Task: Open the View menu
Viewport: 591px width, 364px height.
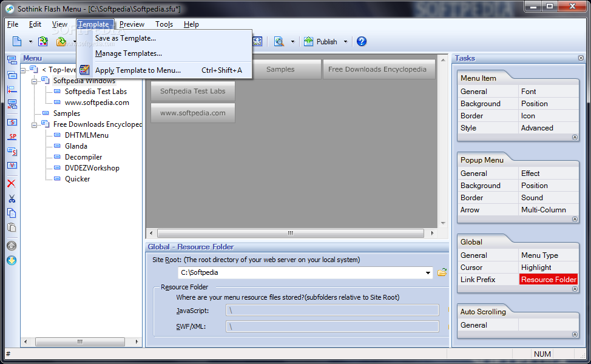Action: (x=59, y=24)
